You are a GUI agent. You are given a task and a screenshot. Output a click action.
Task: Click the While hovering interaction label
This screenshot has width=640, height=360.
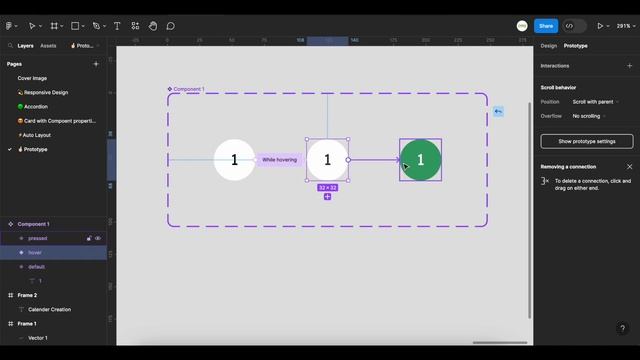[x=280, y=160]
